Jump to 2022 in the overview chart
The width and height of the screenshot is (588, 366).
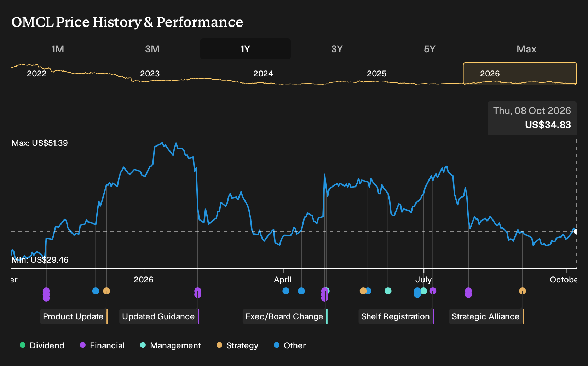37,74
